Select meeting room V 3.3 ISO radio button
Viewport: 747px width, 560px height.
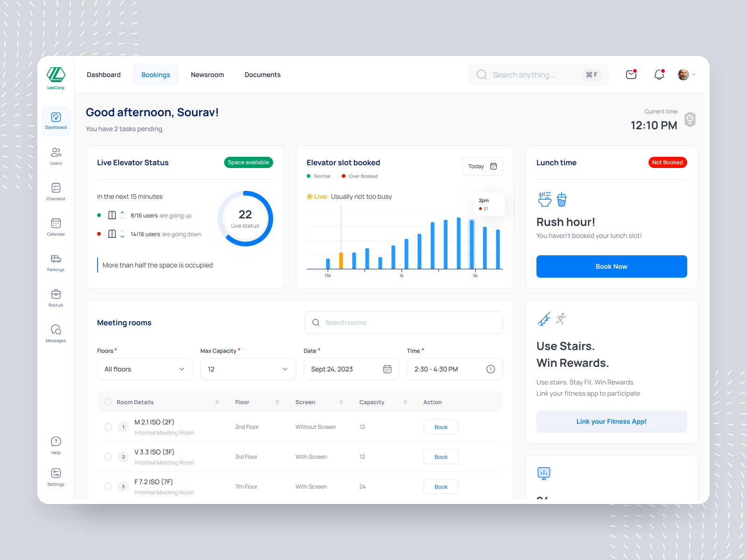coord(108,456)
